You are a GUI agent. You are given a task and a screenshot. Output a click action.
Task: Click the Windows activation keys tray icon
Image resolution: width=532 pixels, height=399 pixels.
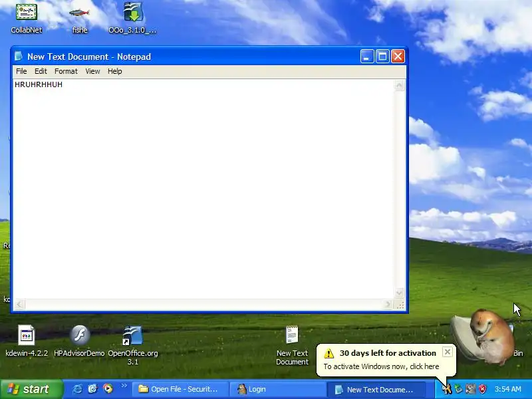pos(447,389)
